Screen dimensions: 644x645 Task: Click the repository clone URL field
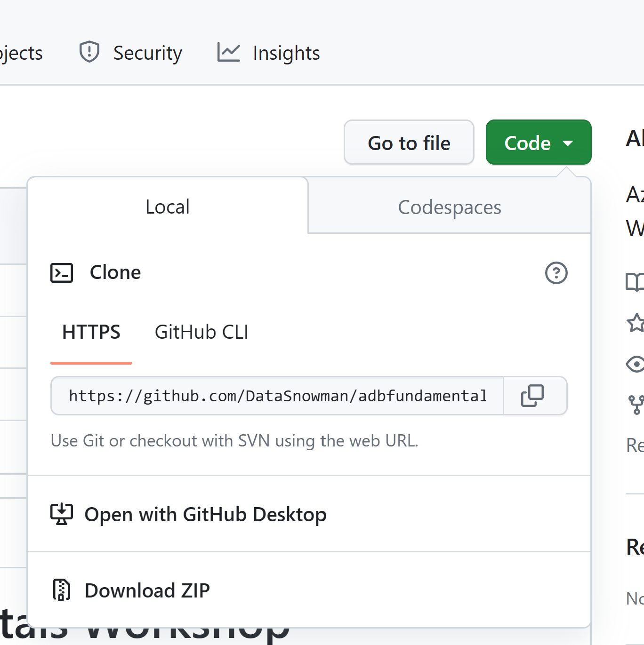[x=277, y=396]
